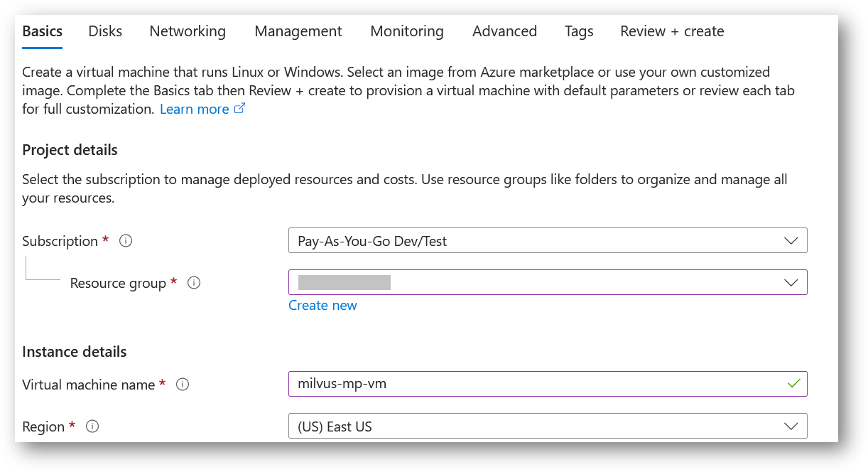Image resolution: width=868 pixels, height=472 pixels.
Task: Open the Subscription dropdown
Action: [547, 241]
